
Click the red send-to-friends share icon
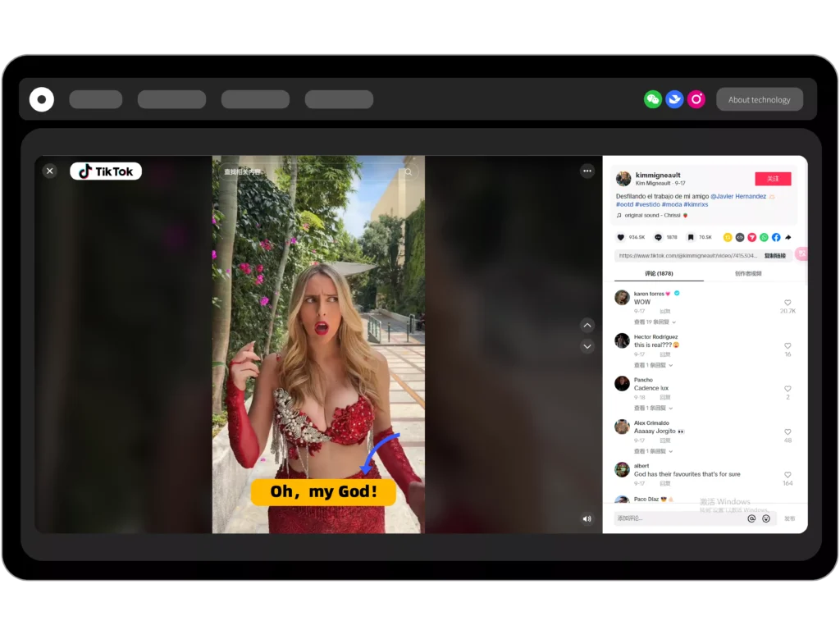[752, 237]
